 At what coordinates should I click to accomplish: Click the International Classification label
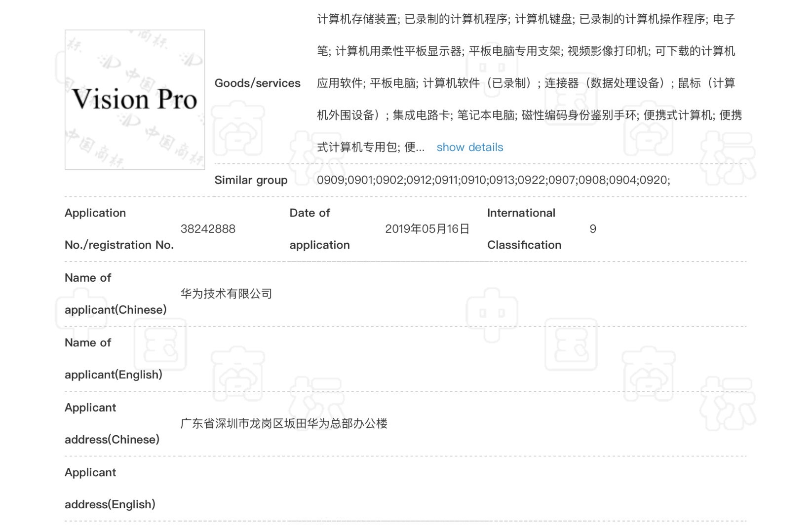pyautogui.click(x=524, y=229)
